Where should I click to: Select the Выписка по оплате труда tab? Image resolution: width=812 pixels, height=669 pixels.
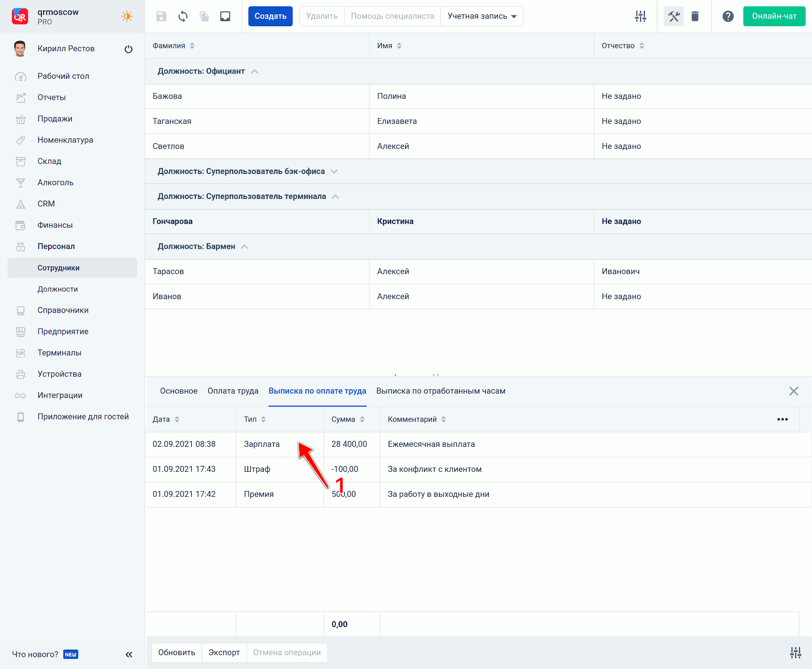[317, 391]
